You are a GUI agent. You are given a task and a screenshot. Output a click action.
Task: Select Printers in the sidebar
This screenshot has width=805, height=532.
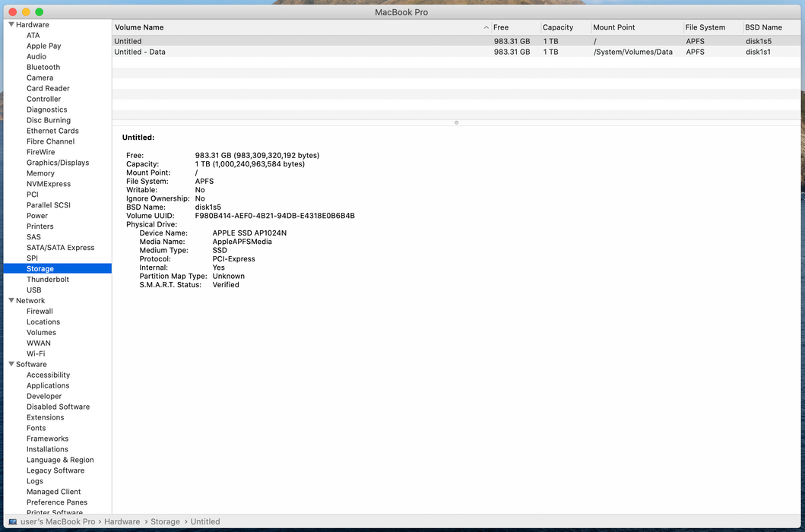tap(40, 226)
